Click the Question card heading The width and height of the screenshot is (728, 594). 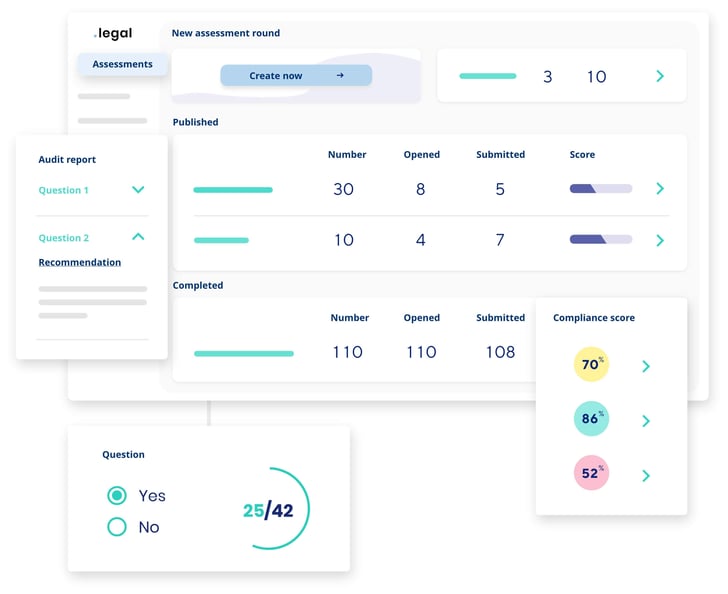point(124,454)
